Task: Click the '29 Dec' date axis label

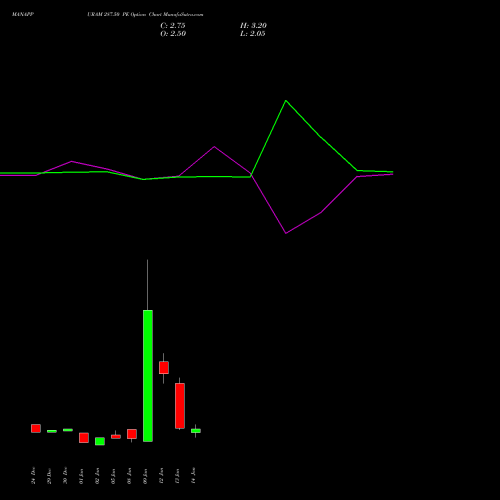Action: click(x=49, y=476)
